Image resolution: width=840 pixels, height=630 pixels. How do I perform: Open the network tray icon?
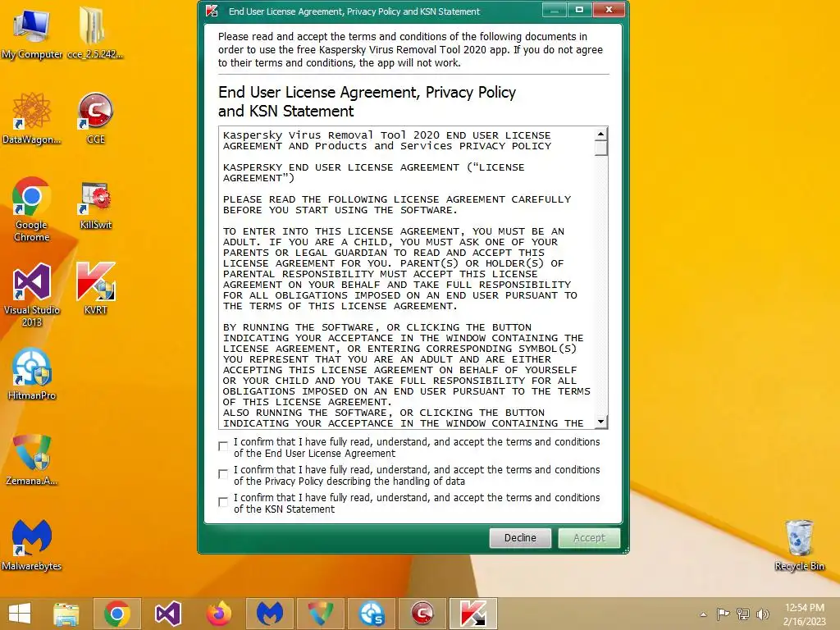click(743, 614)
